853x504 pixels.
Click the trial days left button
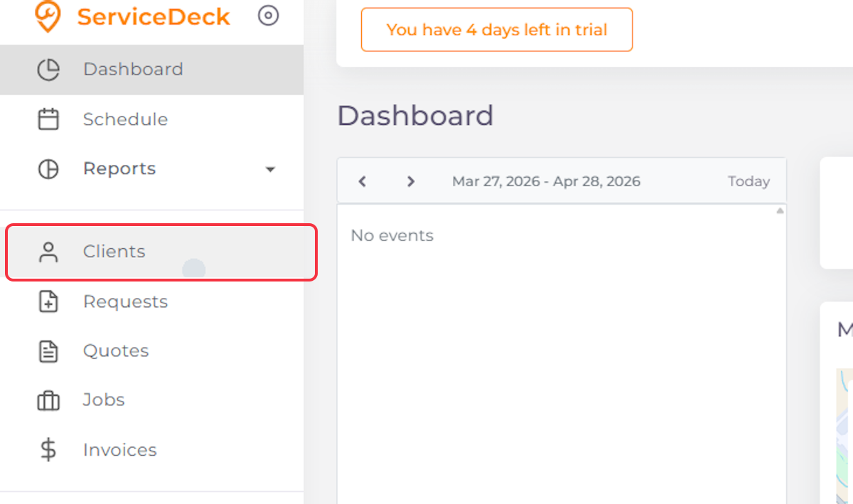coord(497,30)
